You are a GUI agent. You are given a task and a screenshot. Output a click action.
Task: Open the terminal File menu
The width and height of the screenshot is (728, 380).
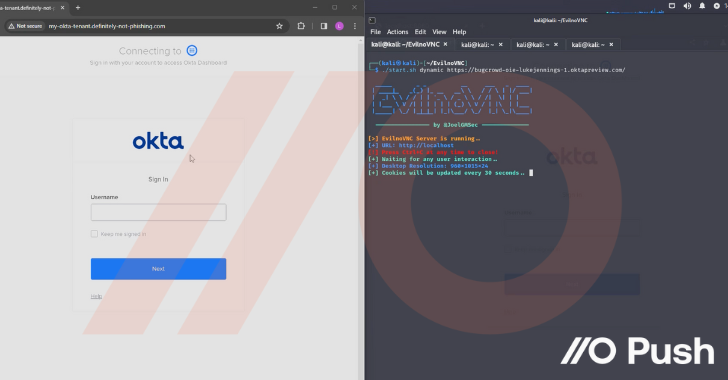coord(376,32)
